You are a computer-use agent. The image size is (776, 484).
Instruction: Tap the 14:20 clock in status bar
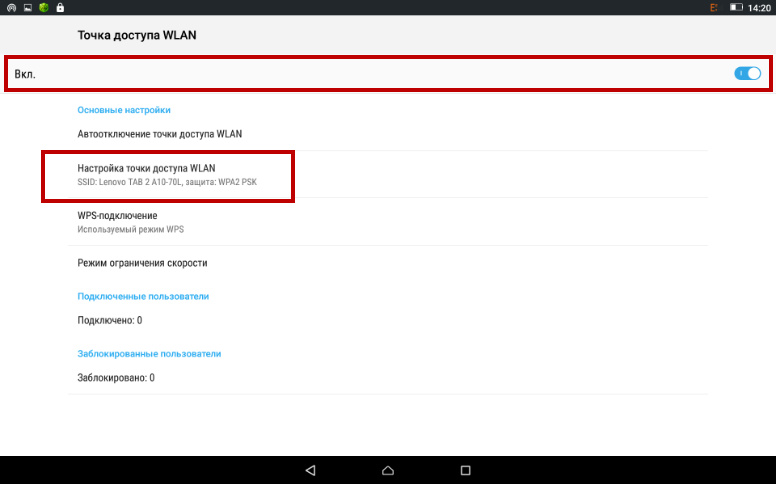pos(759,7)
